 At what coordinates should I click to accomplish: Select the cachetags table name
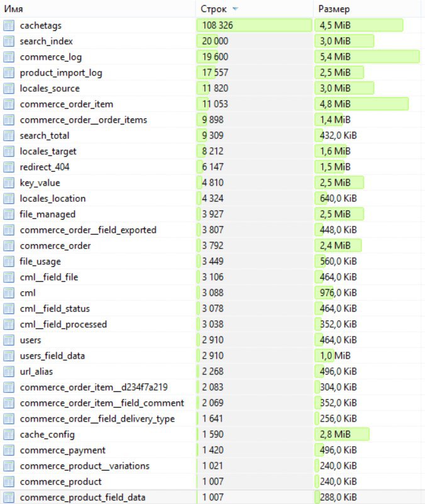(40, 25)
